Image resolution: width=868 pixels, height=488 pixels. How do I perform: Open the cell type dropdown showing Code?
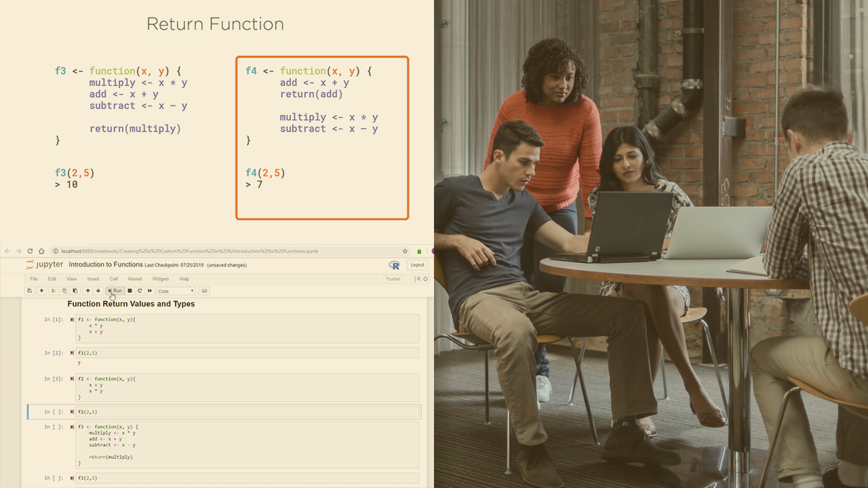(x=176, y=290)
